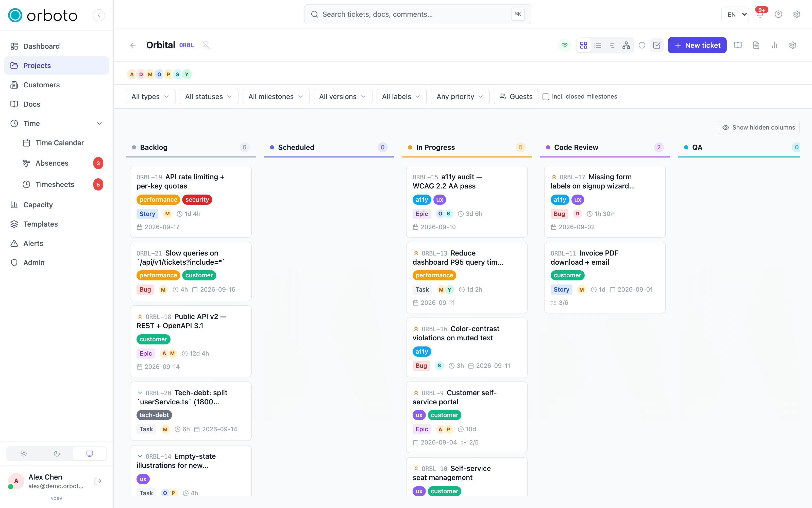
Task: Click the New ticket button
Action: (x=697, y=45)
